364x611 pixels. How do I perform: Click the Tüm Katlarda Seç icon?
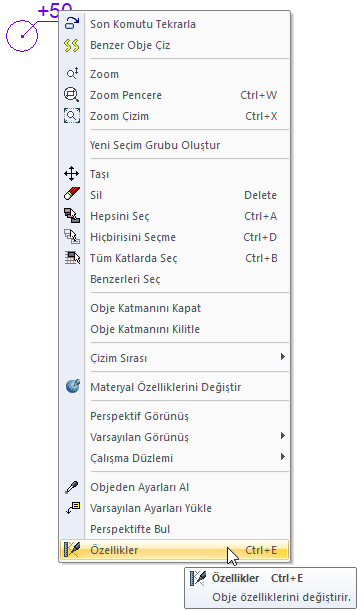(x=72, y=258)
